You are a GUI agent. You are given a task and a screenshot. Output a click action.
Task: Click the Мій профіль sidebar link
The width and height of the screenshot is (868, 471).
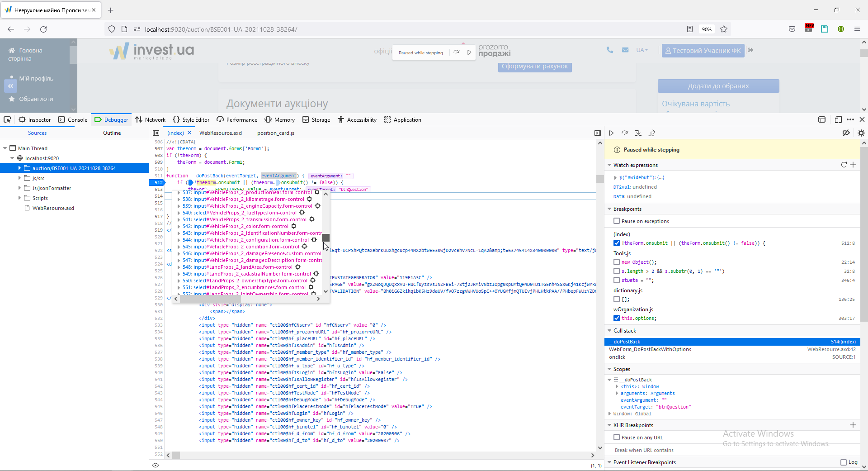[36, 79]
